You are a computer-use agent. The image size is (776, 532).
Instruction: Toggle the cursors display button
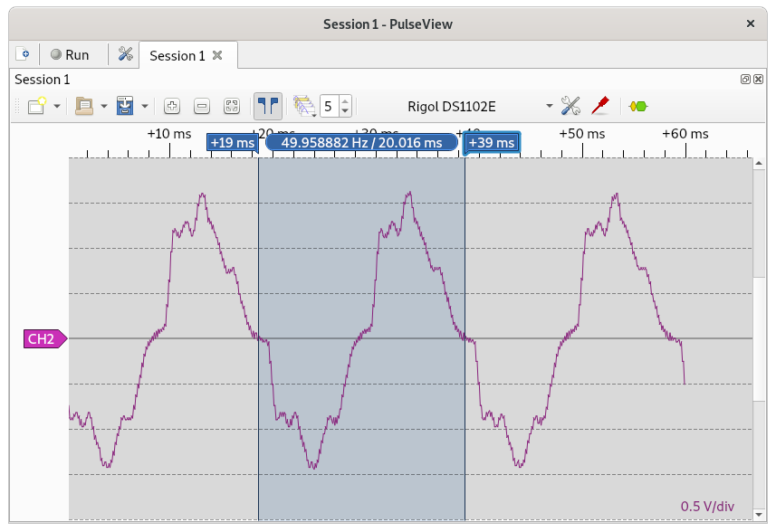[268, 106]
